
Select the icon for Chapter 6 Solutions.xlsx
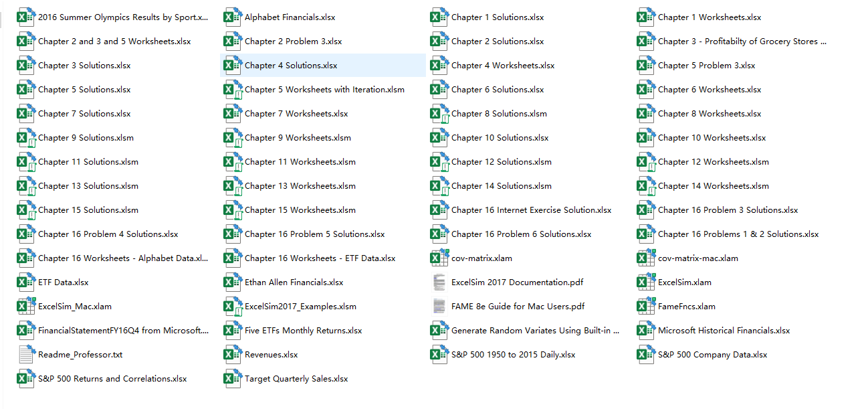pyautogui.click(x=439, y=90)
